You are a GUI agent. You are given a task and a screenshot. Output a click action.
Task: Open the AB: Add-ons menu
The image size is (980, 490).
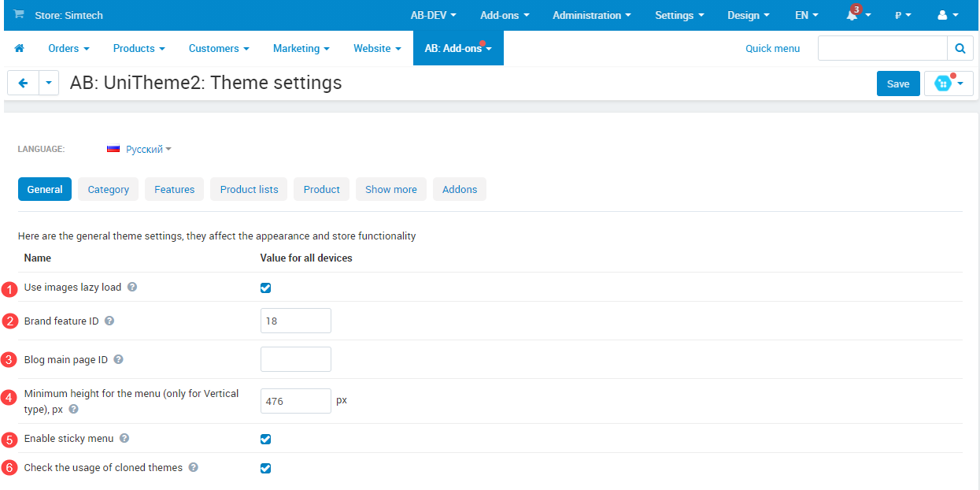(x=458, y=48)
